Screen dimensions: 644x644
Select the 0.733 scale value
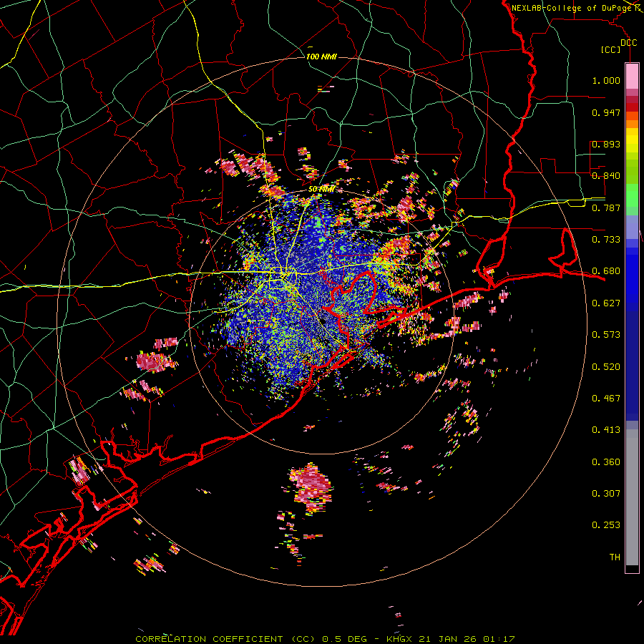[606, 240]
